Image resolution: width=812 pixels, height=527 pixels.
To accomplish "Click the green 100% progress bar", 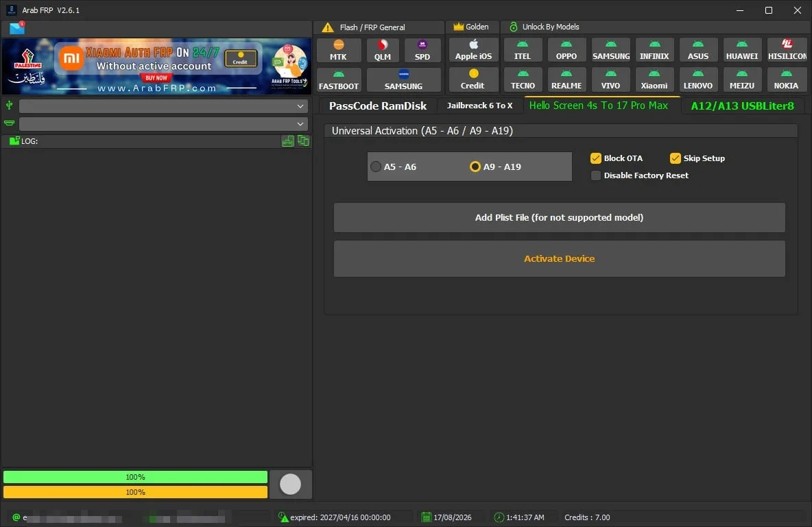I will tap(135, 477).
